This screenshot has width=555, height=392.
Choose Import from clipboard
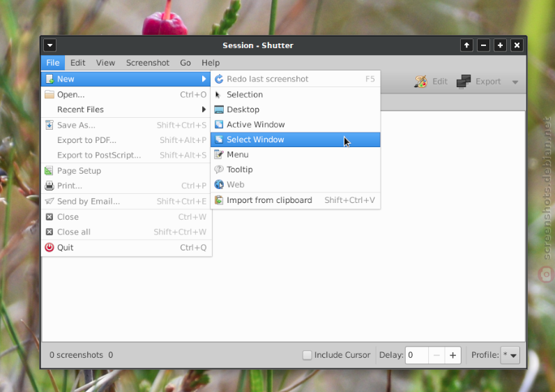[x=296, y=200]
